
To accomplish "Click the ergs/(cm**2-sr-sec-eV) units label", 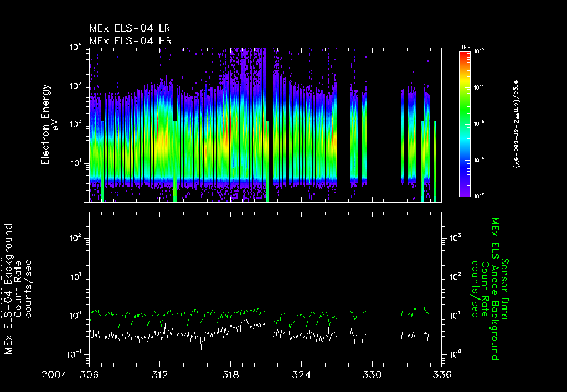I will click(516, 124).
